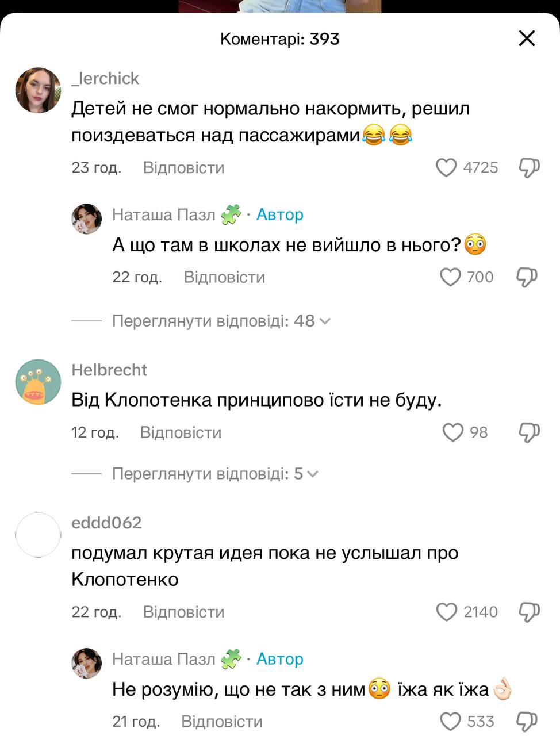This screenshot has height=736, width=560.
Task: Open the Helbrecht monster avatar
Action: tap(38, 382)
